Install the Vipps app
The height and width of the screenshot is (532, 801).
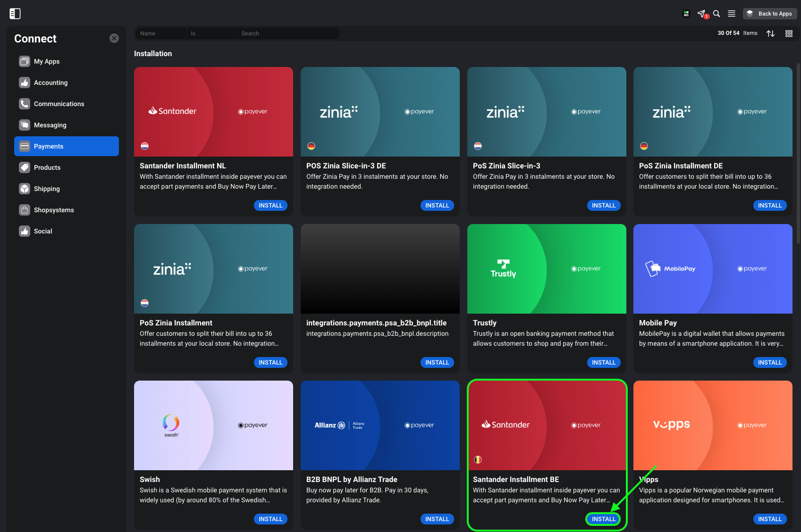770,519
